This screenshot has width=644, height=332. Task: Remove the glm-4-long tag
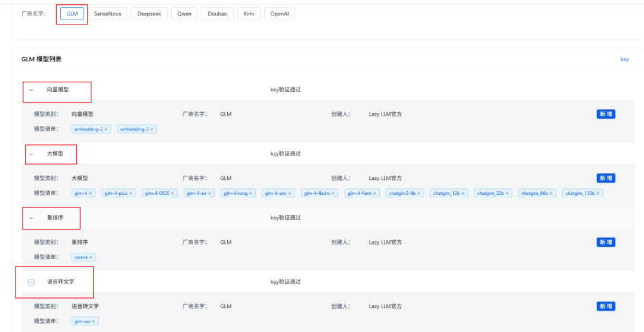click(251, 193)
